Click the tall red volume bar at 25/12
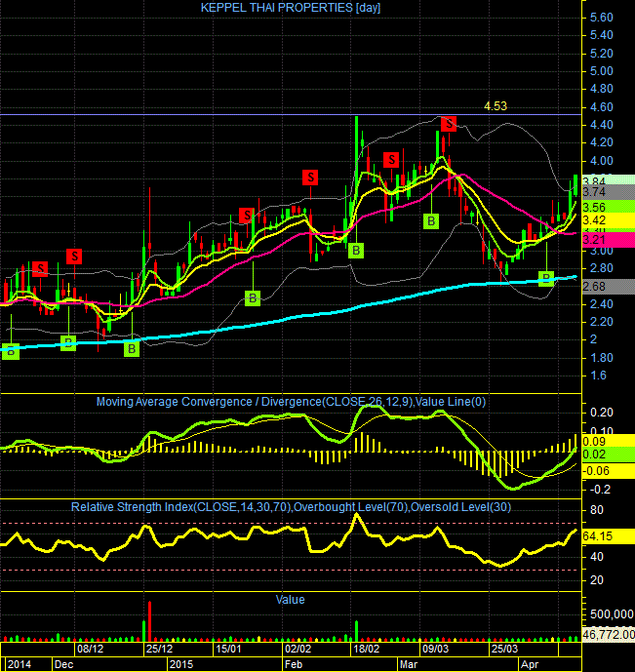Image resolution: width=635 pixels, height=672 pixels. coord(149,621)
